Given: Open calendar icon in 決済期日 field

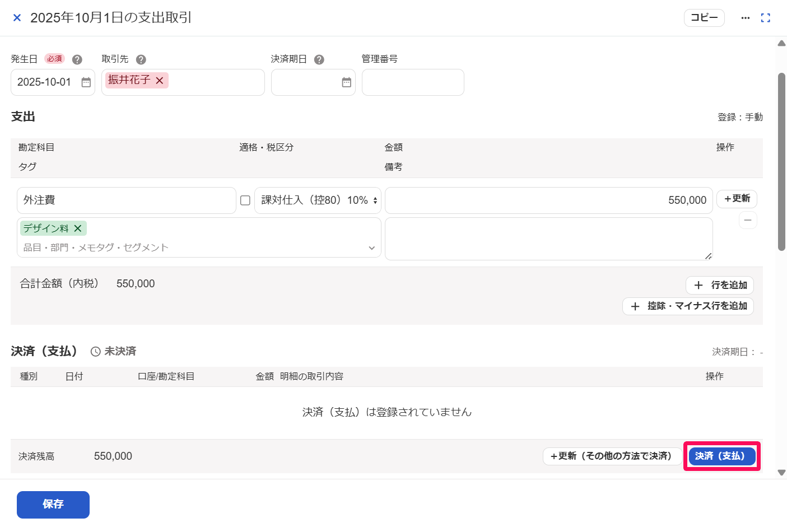Looking at the screenshot, I should click(347, 82).
